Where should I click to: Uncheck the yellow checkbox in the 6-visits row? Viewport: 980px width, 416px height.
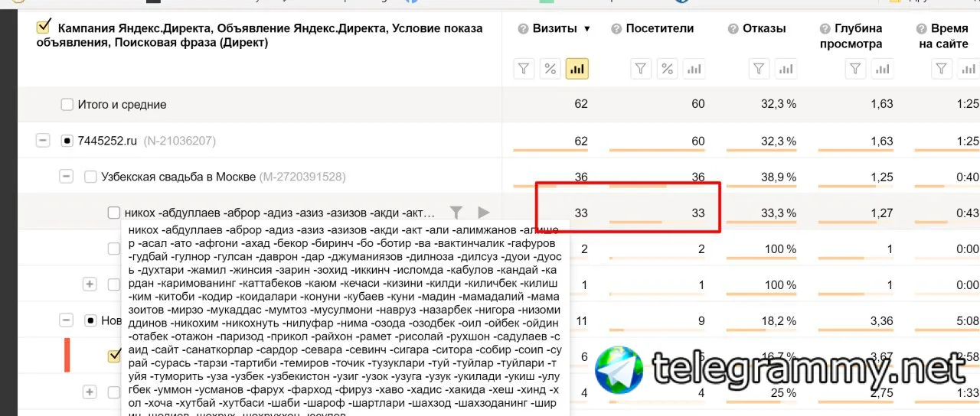pos(115,356)
